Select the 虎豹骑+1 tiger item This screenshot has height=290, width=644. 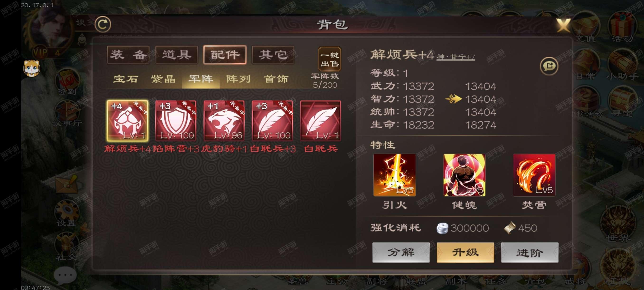click(x=224, y=121)
